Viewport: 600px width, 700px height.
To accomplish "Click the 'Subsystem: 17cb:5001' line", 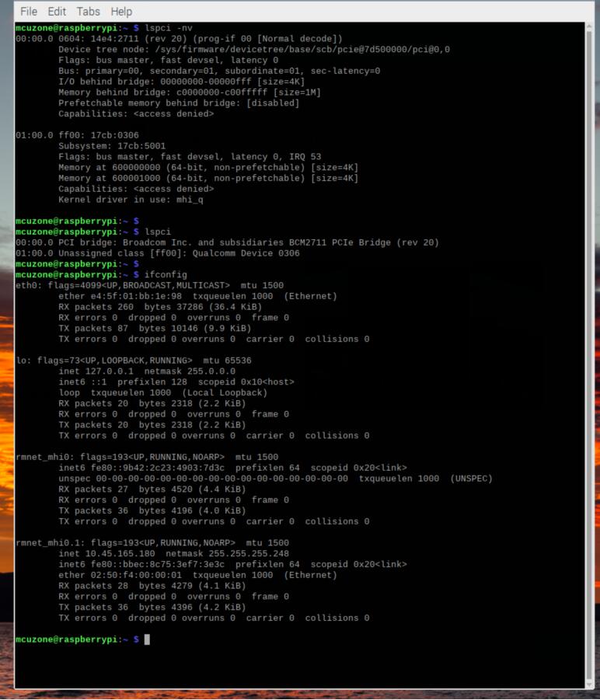I will click(x=112, y=146).
